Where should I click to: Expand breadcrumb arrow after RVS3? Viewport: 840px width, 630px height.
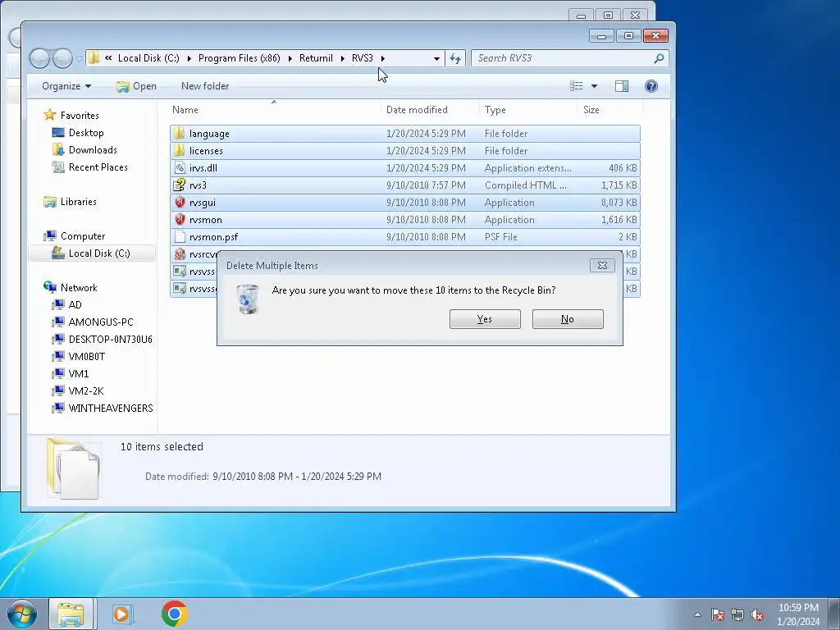pyautogui.click(x=382, y=58)
